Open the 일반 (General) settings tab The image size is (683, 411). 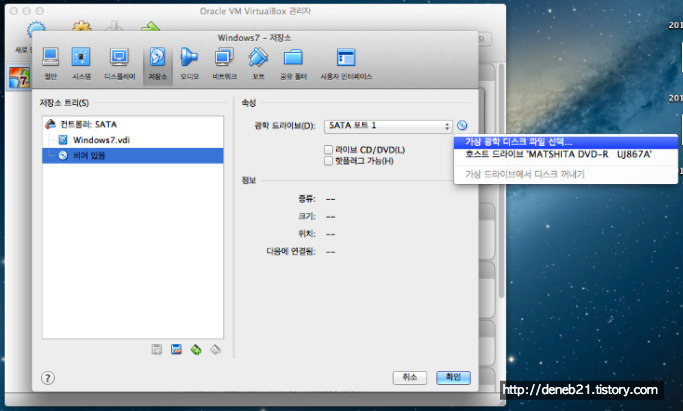[x=51, y=64]
